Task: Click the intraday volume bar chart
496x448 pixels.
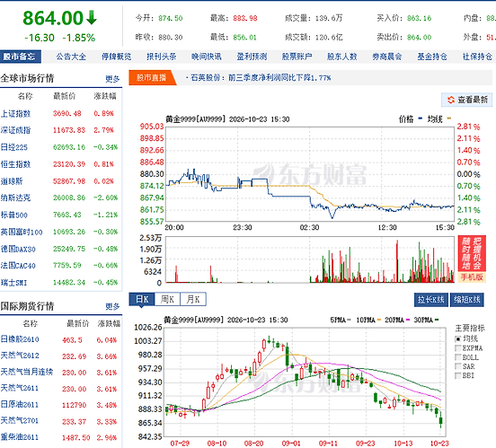Action: 310,259
